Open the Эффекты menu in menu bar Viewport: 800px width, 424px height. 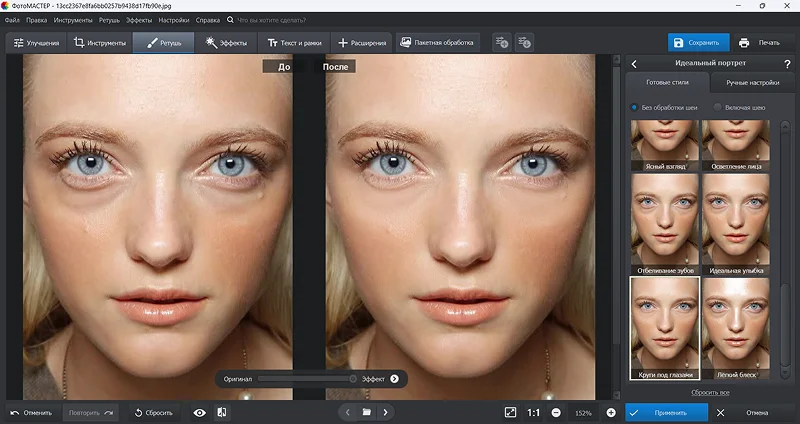(139, 20)
